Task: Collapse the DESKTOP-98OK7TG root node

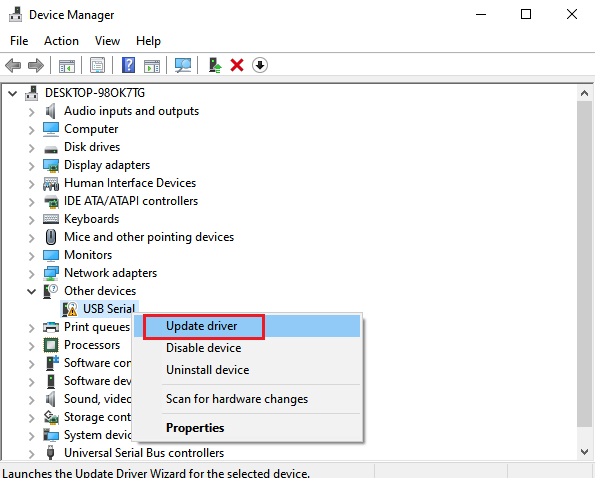Action: click(x=13, y=93)
